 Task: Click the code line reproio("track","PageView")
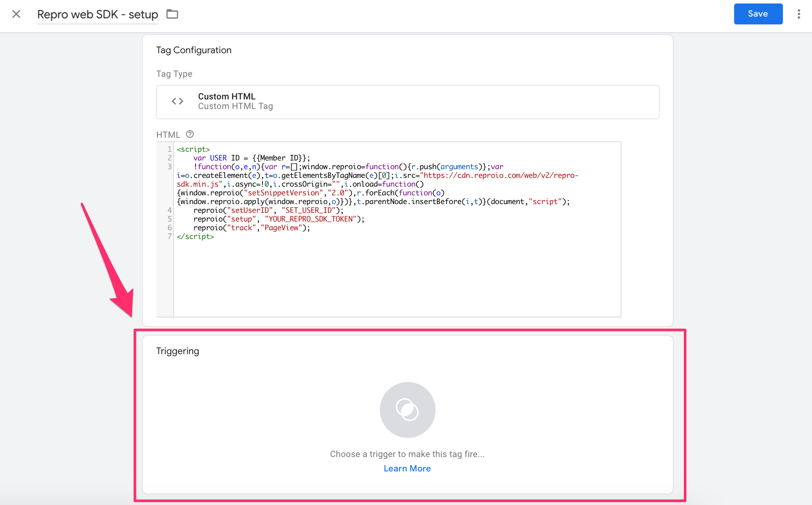point(252,228)
